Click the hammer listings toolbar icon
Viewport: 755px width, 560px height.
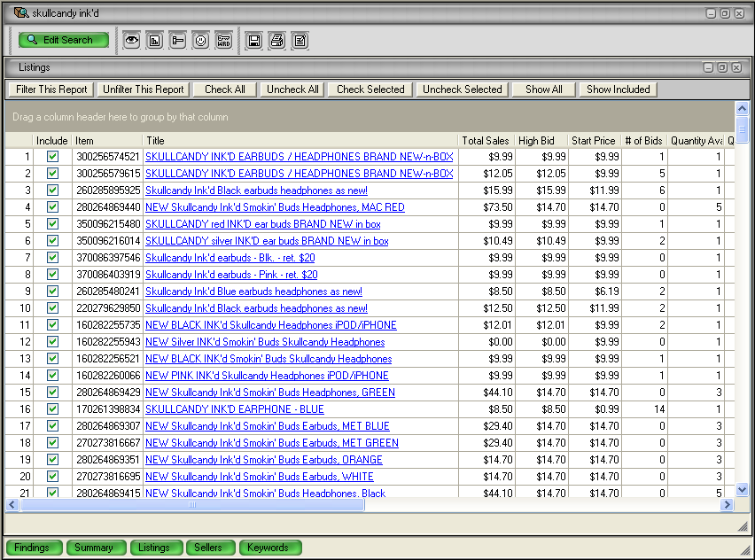[x=178, y=41]
